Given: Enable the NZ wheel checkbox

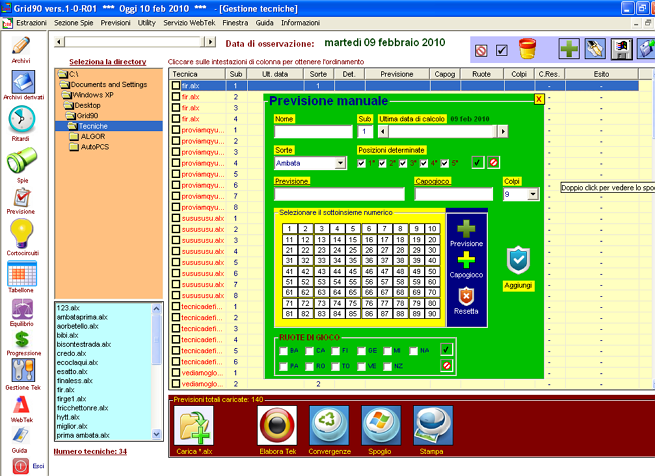Looking at the screenshot, I should pyautogui.click(x=388, y=367).
